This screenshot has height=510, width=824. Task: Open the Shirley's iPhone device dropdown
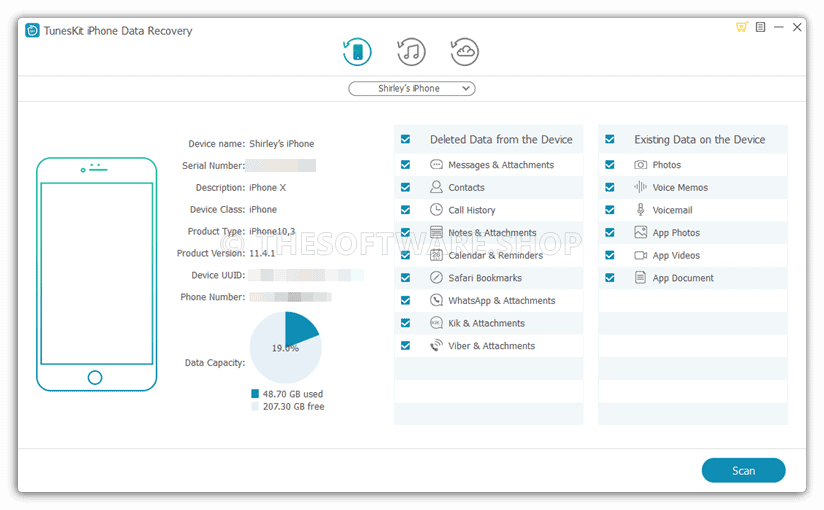pos(412,88)
